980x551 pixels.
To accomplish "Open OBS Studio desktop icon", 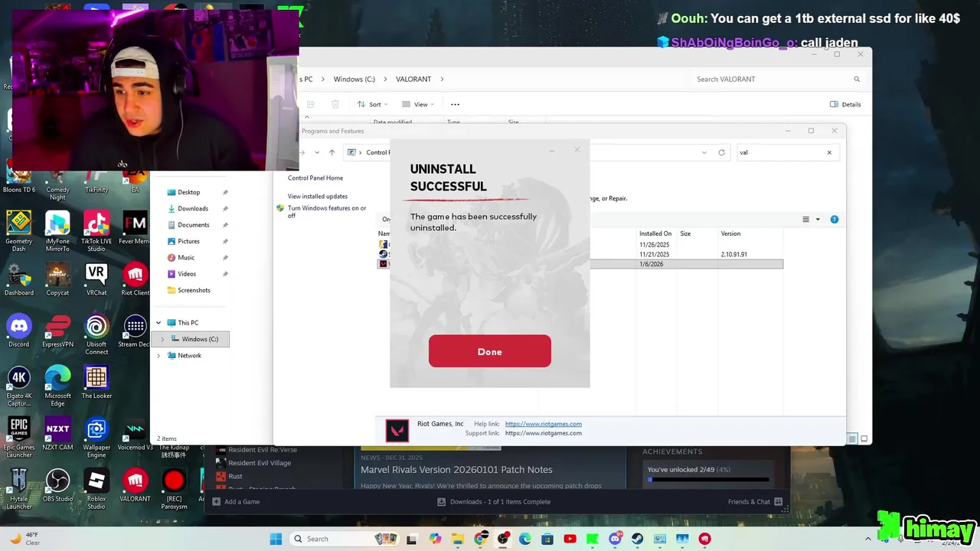I will (x=58, y=485).
